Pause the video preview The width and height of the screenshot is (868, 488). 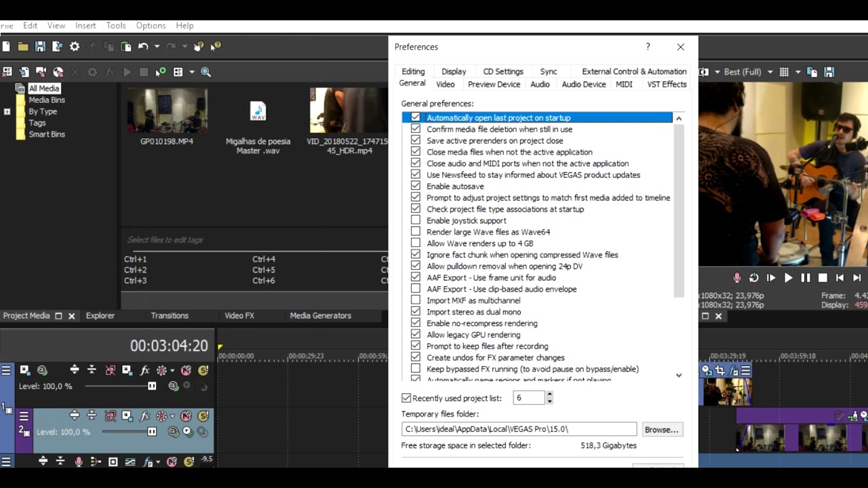(806, 278)
